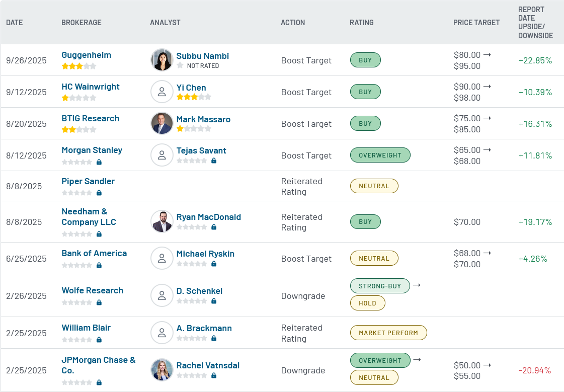Click lock icon beside Michael Ryskin rating
This screenshot has height=392, width=564.
click(x=214, y=264)
